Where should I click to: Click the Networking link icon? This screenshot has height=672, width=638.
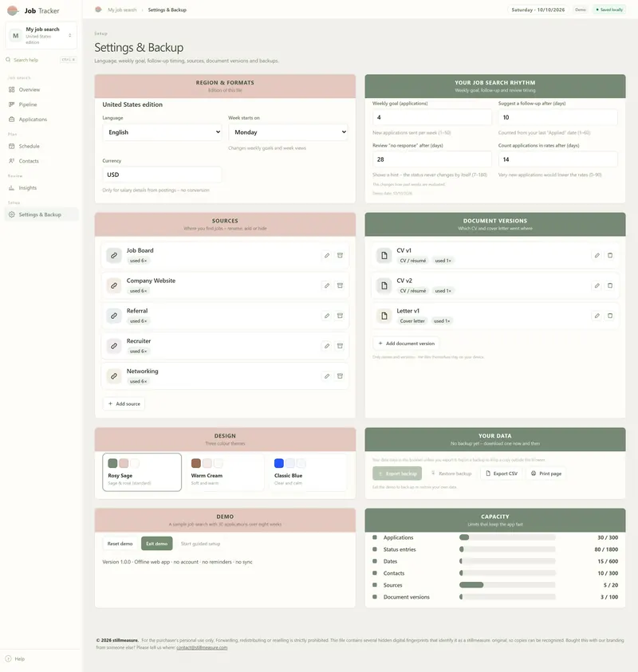[x=114, y=376]
